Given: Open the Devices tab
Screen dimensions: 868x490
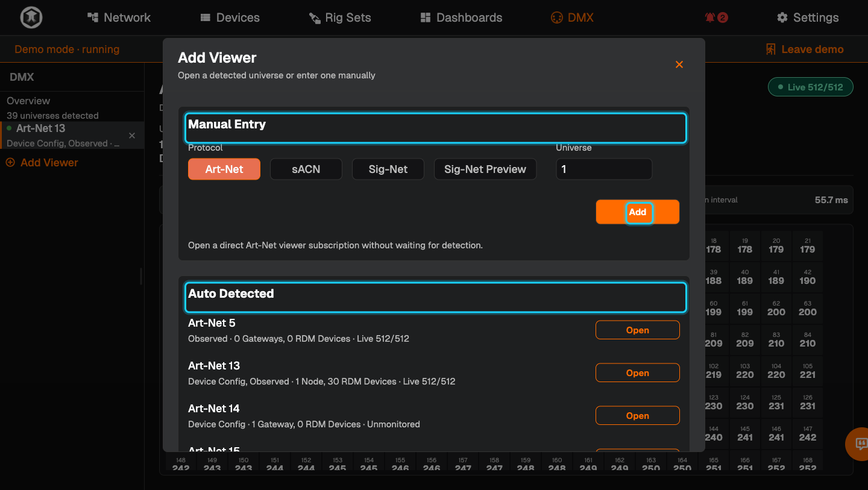Looking at the screenshot, I should click(x=230, y=17).
